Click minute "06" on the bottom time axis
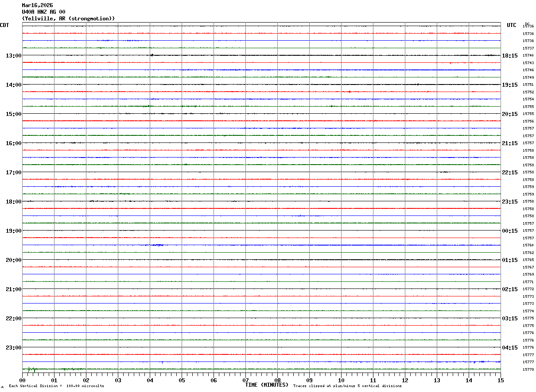Viewport: 536px width, 392px height. point(214,380)
